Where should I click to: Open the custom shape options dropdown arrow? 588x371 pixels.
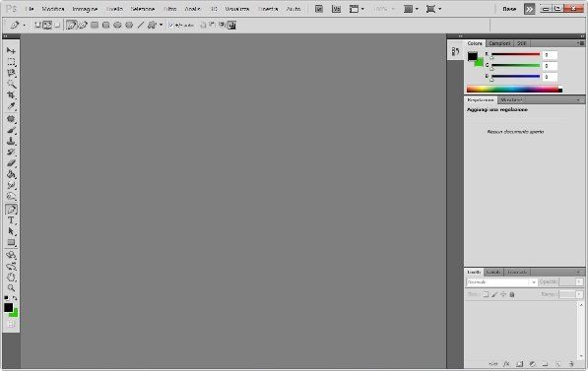click(161, 26)
